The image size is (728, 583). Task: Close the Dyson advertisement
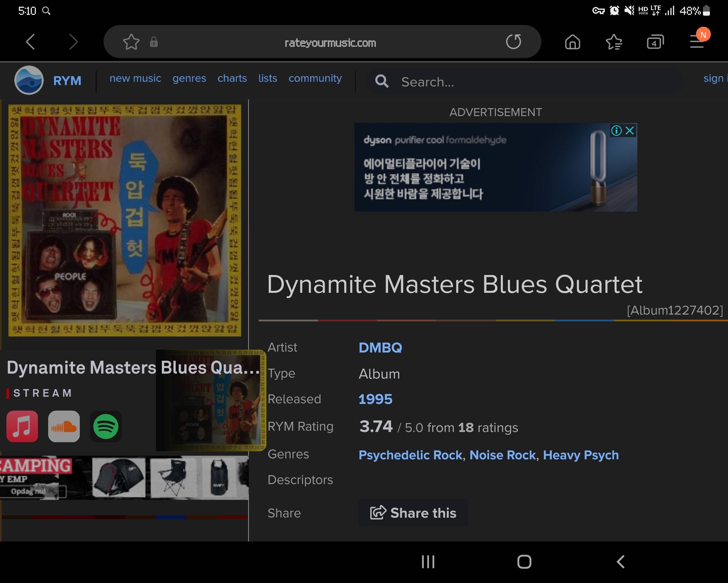point(630,131)
